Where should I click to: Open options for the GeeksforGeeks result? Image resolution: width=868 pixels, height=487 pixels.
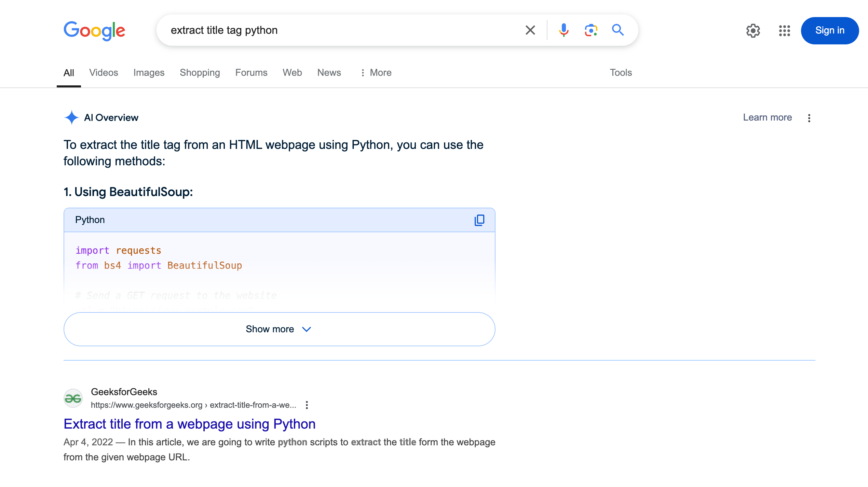pyautogui.click(x=307, y=405)
